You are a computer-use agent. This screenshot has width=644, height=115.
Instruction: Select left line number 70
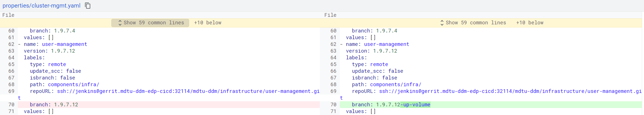[x=11, y=105]
